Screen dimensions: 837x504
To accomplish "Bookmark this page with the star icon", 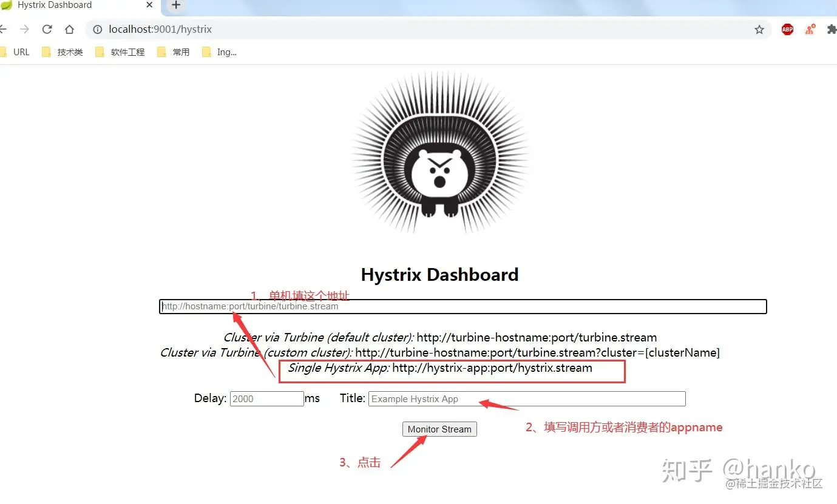I will pos(759,29).
